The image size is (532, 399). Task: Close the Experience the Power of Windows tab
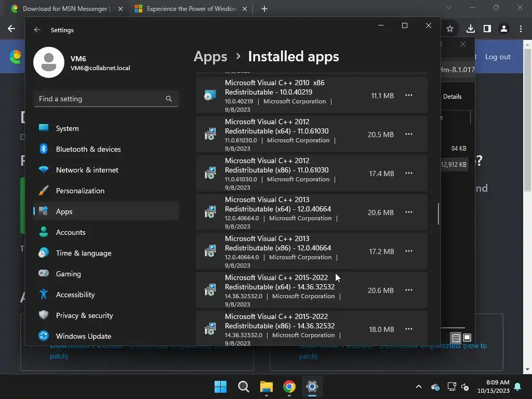coord(245,9)
